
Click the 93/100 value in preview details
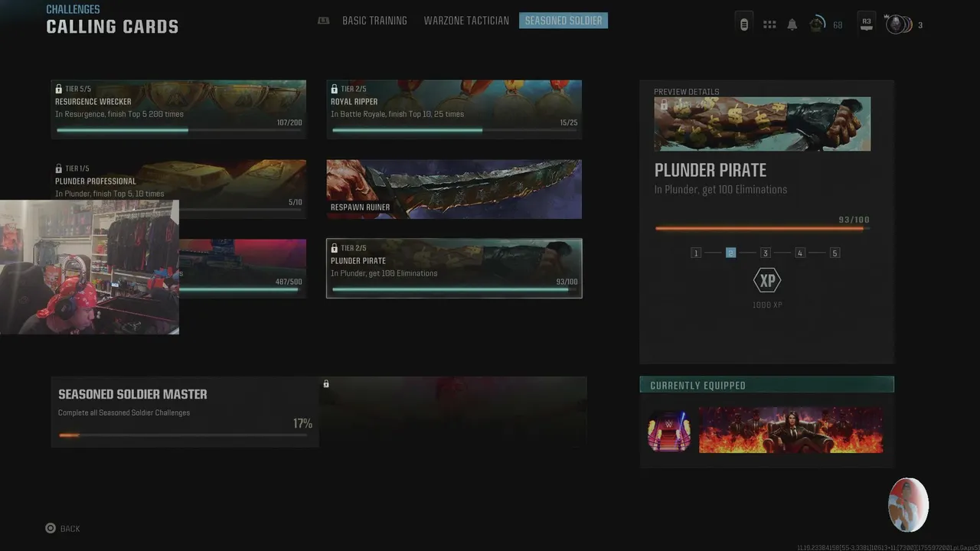point(854,220)
